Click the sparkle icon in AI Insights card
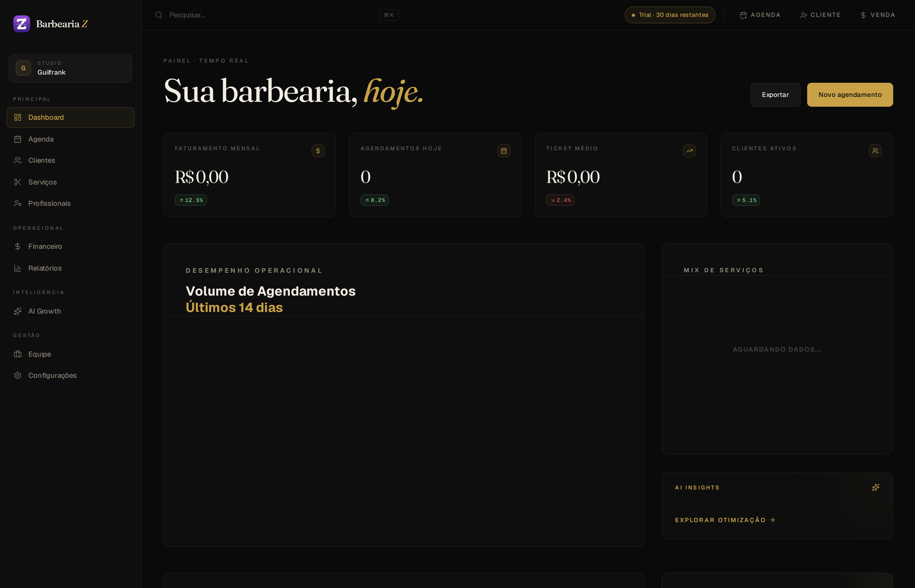The image size is (915, 588). [x=875, y=487]
